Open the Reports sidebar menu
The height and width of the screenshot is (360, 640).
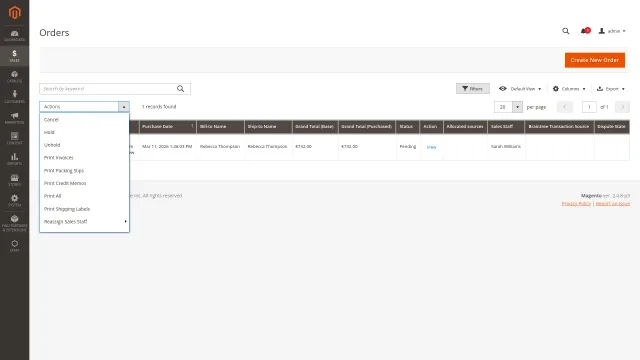(15, 159)
